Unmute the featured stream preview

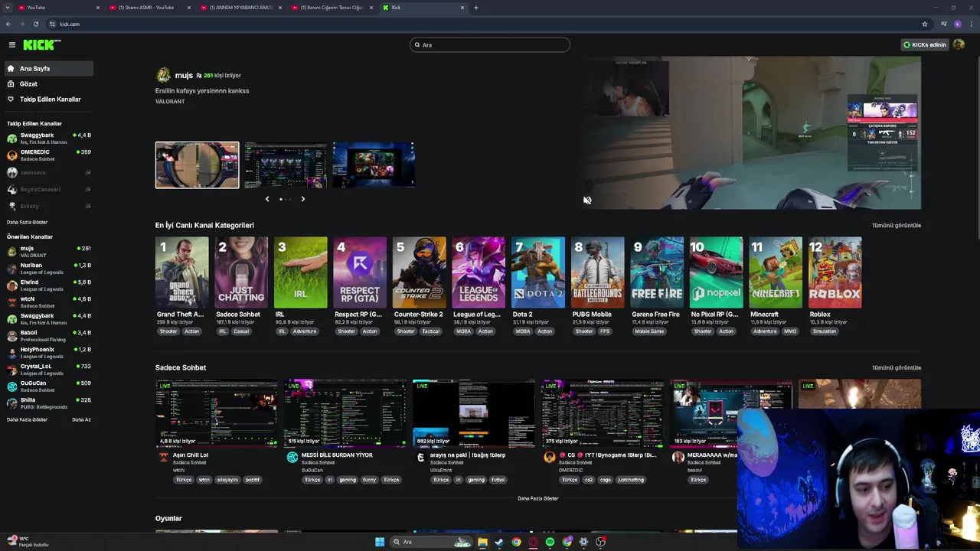point(587,200)
